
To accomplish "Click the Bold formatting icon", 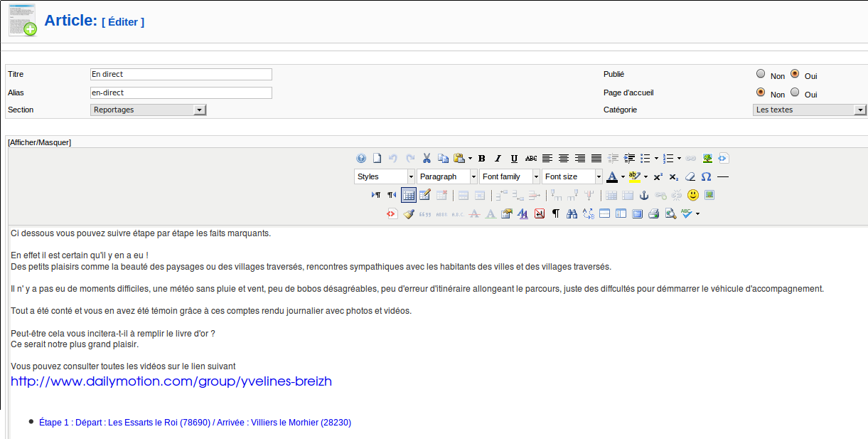I will (482, 159).
